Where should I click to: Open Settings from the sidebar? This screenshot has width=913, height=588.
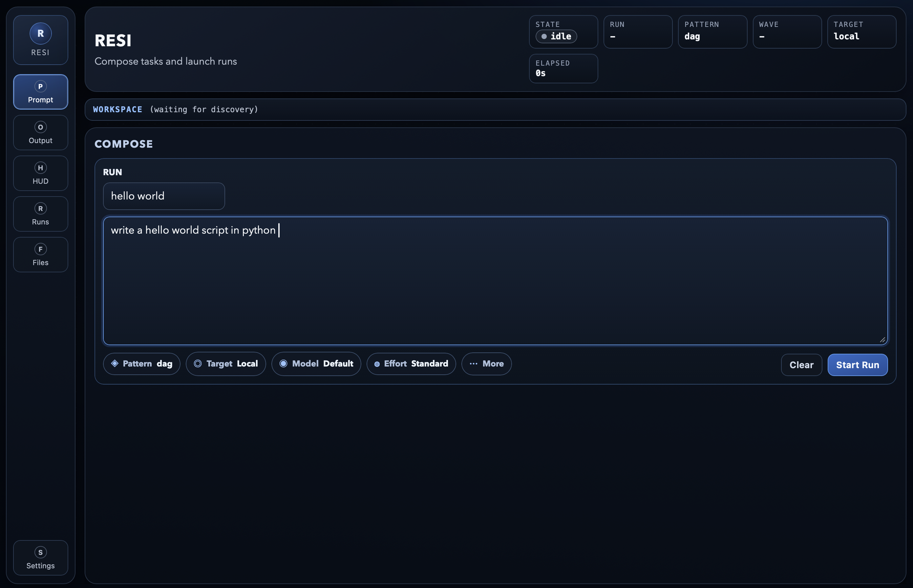click(x=40, y=558)
